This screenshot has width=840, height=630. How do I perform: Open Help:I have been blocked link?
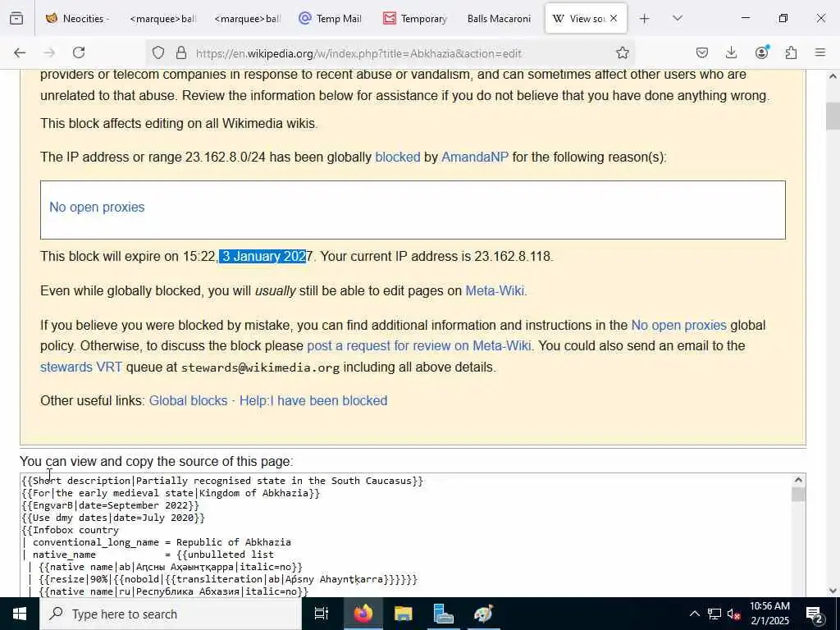[x=313, y=400]
